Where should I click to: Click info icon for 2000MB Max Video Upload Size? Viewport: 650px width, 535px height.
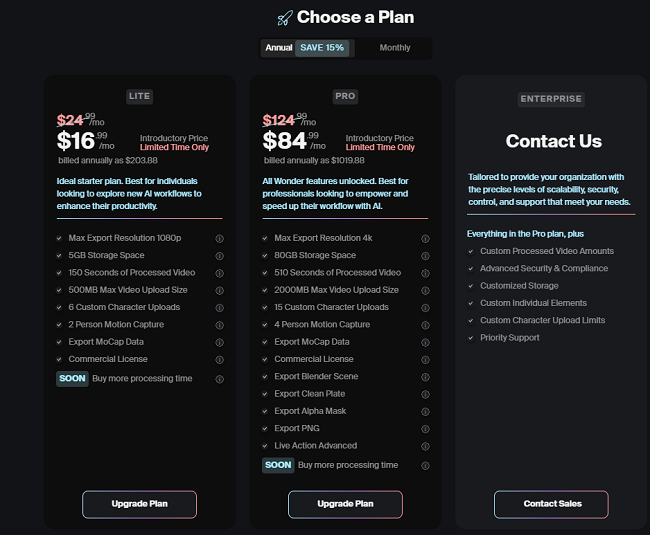(x=425, y=291)
